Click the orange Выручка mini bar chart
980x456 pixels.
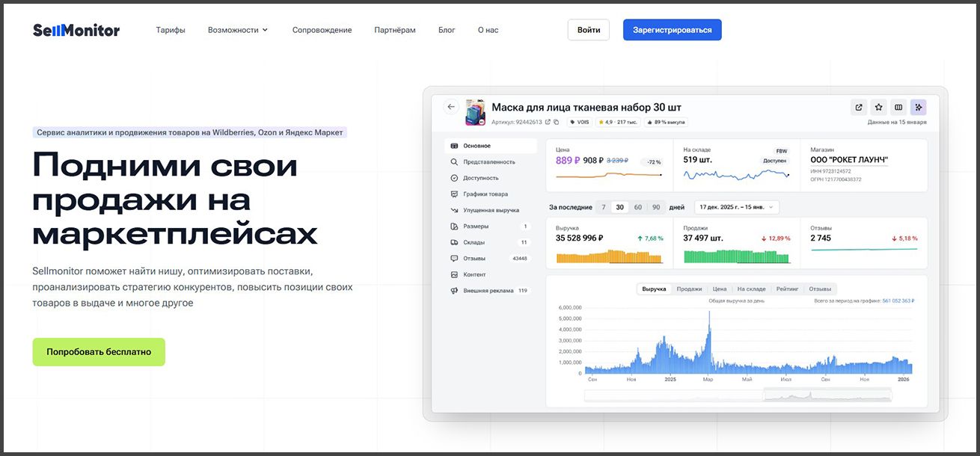coord(610,256)
